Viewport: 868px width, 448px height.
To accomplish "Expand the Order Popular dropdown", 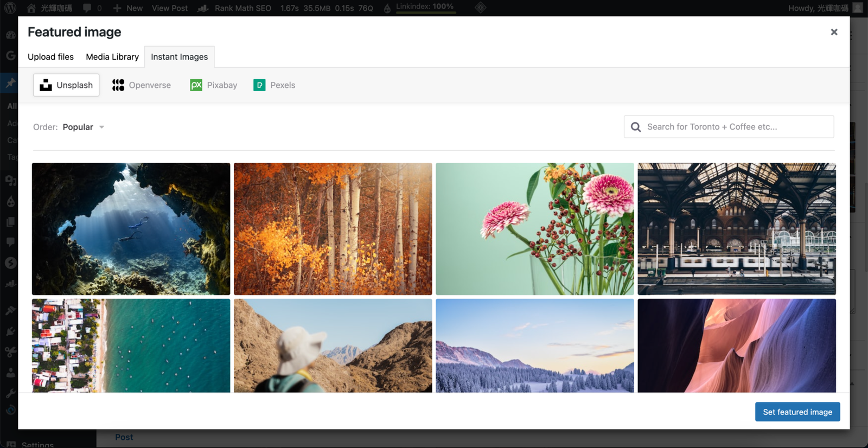I will (84, 127).
